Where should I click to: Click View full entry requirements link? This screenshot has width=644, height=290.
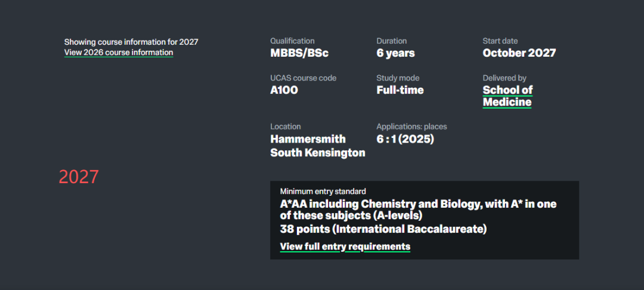coord(345,246)
